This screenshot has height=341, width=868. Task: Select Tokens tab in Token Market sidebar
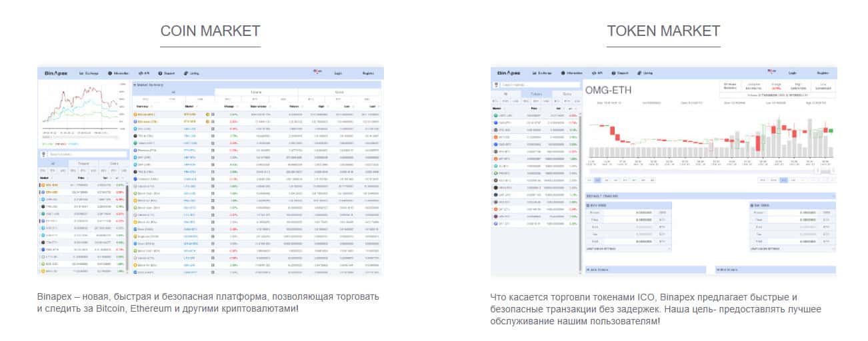click(535, 94)
